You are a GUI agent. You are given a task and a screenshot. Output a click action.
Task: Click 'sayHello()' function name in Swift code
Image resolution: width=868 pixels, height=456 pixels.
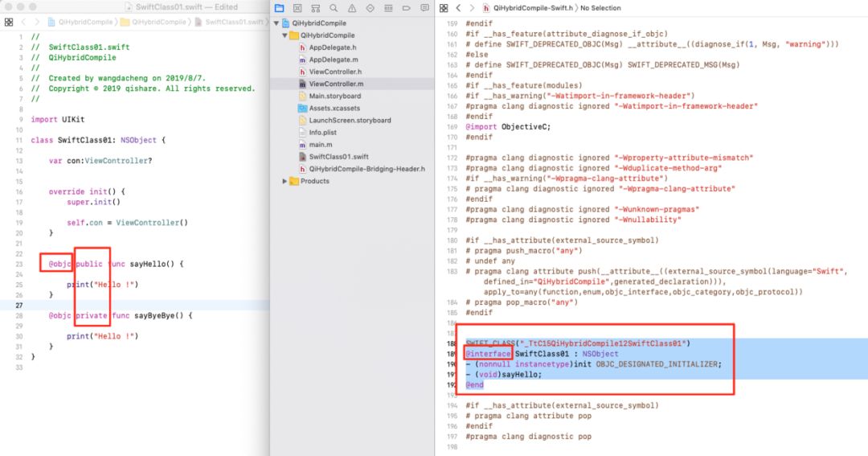[152, 265]
